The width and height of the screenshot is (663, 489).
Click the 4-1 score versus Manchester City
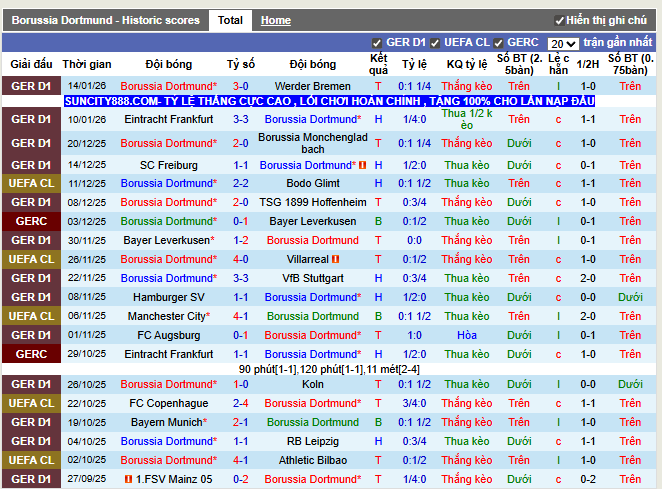tap(241, 316)
